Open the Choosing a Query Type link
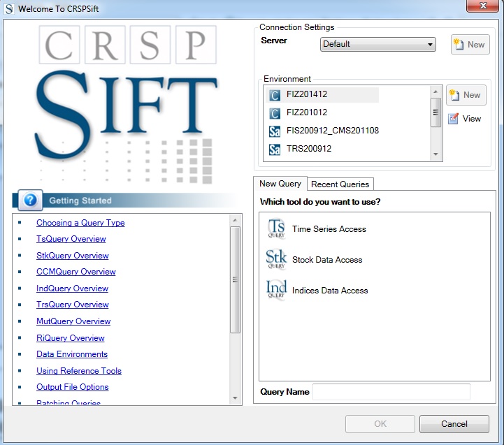The image size is (504, 445). click(x=80, y=223)
